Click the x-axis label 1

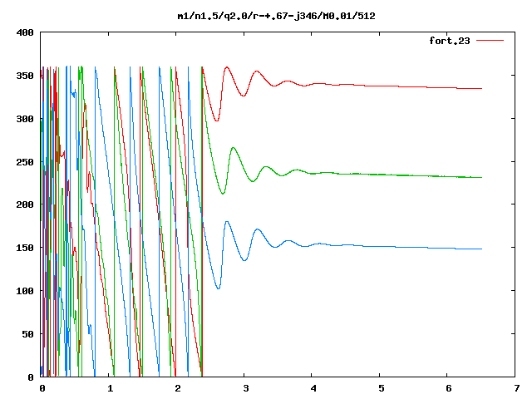point(110,388)
